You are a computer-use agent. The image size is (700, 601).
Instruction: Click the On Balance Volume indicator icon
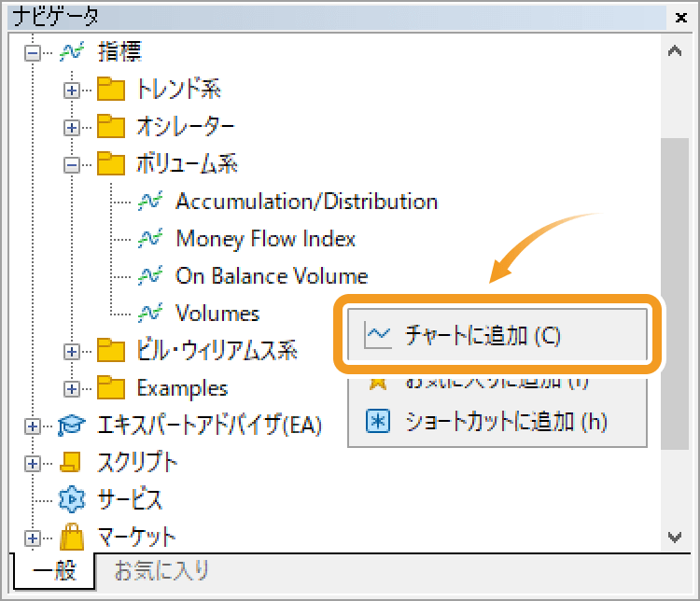tap(150, 275)
